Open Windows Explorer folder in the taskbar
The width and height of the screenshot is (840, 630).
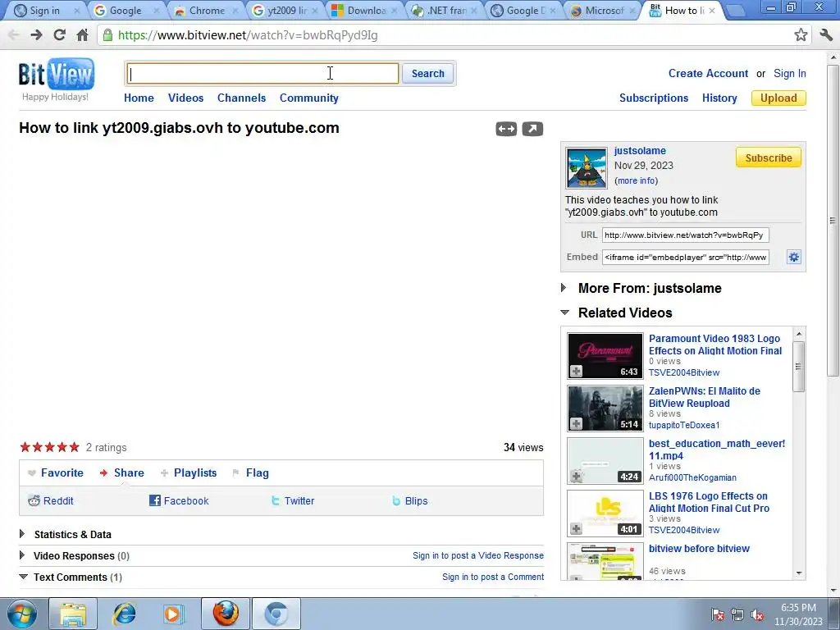pos(73,614)
